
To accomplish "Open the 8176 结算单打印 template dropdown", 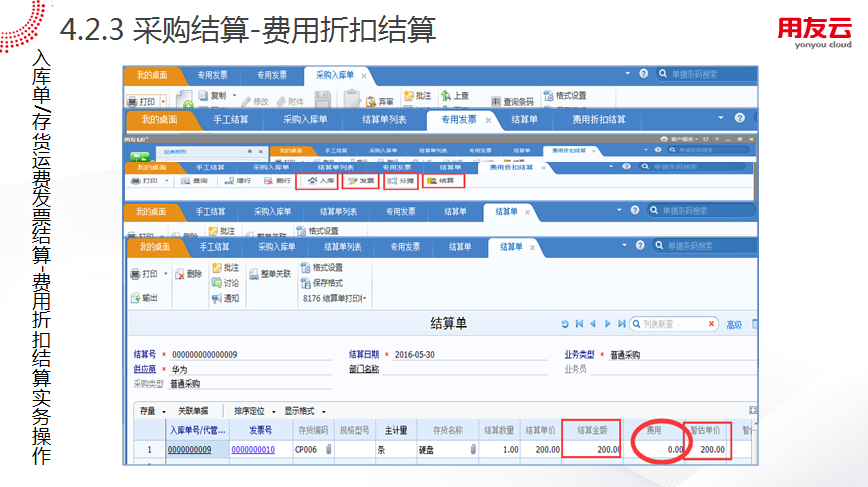I will (x=334, y=298).
